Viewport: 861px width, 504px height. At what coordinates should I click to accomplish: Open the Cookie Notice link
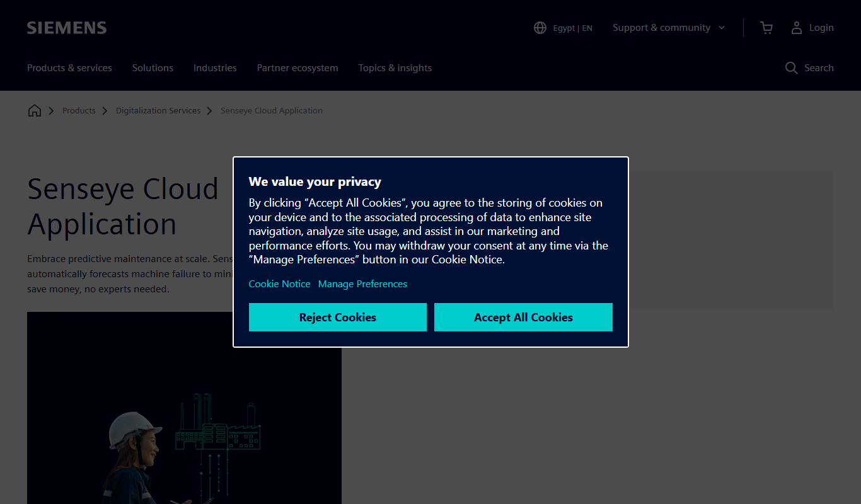tap(279, 284)
